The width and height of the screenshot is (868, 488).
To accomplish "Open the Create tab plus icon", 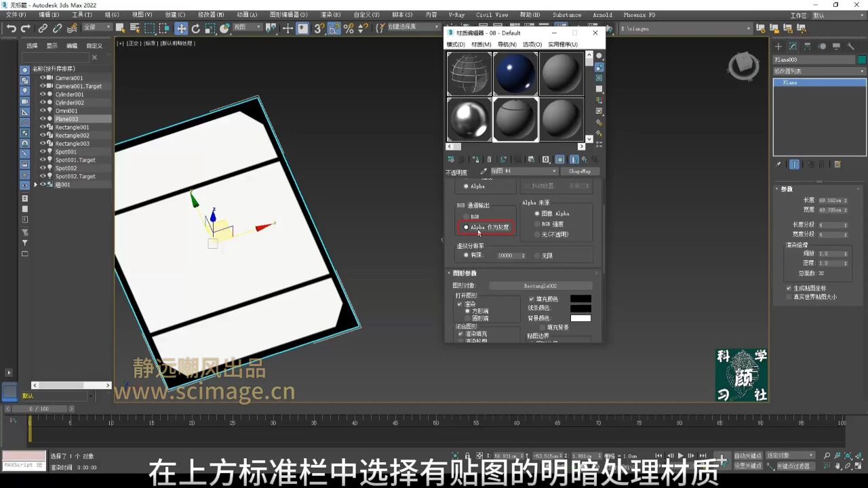I will tap(778, 47).
